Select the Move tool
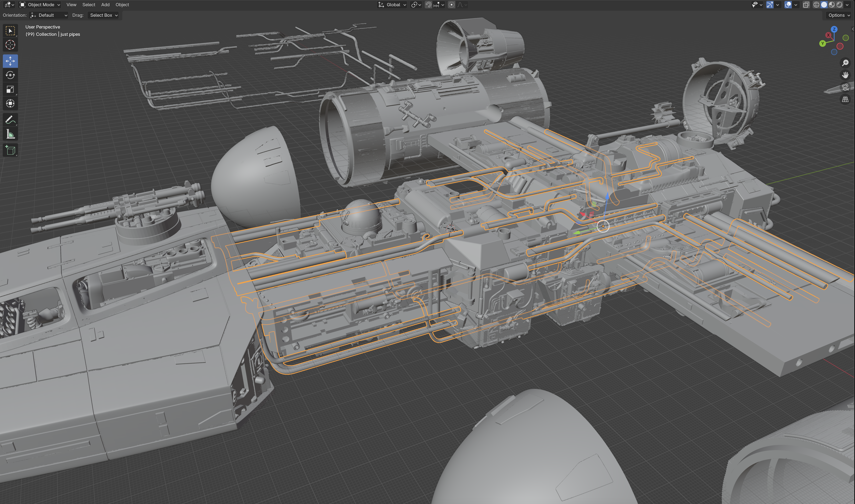Viewport: 855px width, 504px height. (x=10, y=61)
